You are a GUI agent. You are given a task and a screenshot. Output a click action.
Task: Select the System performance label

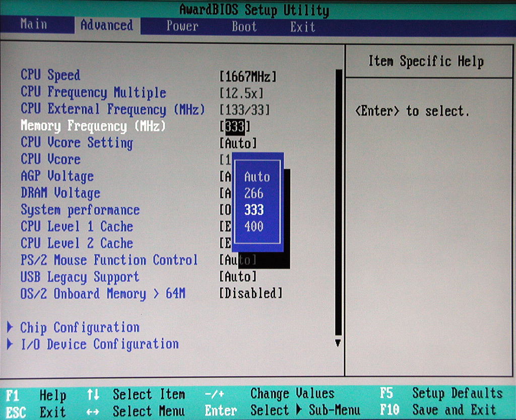(80, 210)
